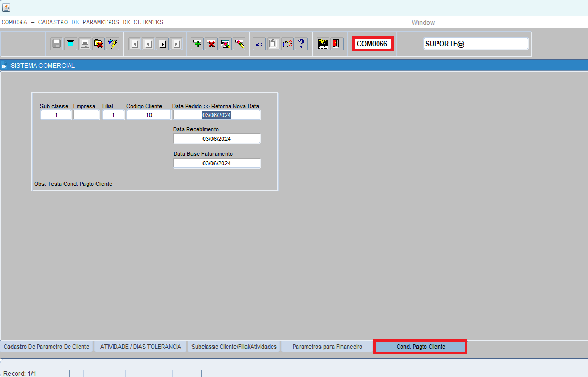The width and height of the screenshot is (588, 377).
Task: Click the Record: 1/1 status text
Action: [x=20, y=374]
